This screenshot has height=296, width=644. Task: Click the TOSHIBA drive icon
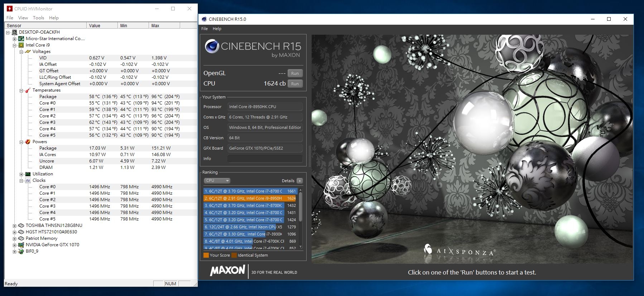click(x=21, y=225)
